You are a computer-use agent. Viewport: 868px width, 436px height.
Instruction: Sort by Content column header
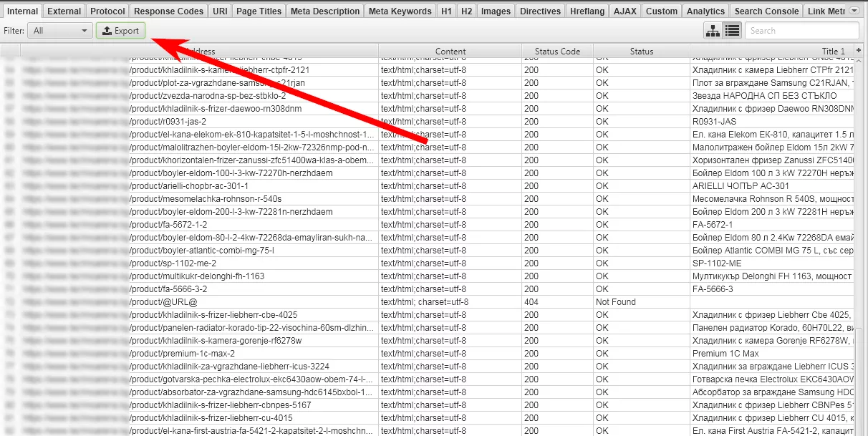tap(450, 52)
